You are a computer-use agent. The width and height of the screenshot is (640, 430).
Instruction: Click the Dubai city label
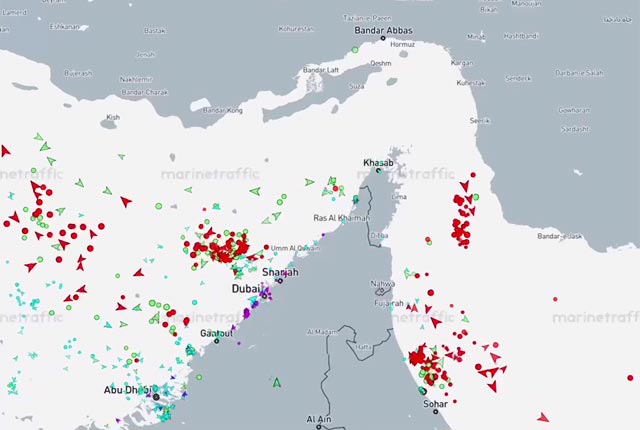[x=244, y=288]
